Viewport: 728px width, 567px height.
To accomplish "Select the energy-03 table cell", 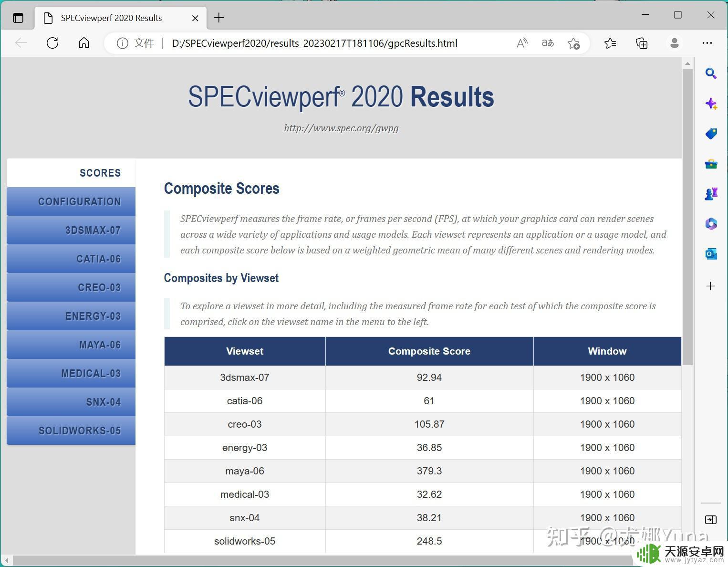I will 245,448.
